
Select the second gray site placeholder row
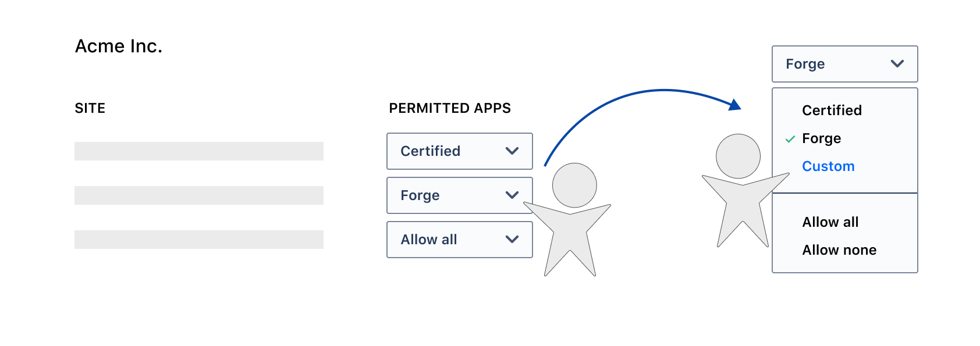point(199,195)
